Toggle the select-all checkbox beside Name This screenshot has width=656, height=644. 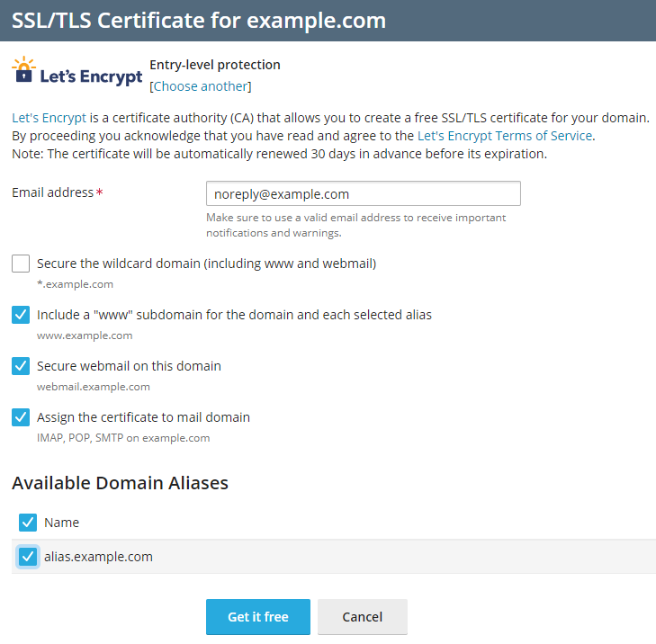(28, 523)
